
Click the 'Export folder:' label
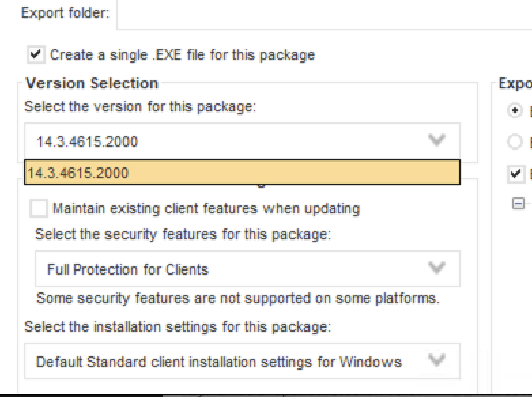coord(65,13)
